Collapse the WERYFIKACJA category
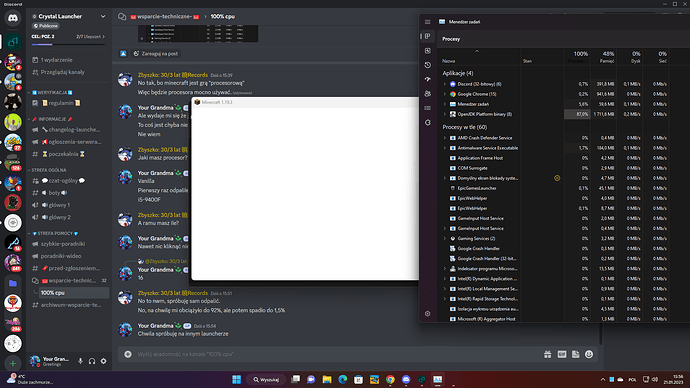 pyautogui.click(x=52, y=93)
